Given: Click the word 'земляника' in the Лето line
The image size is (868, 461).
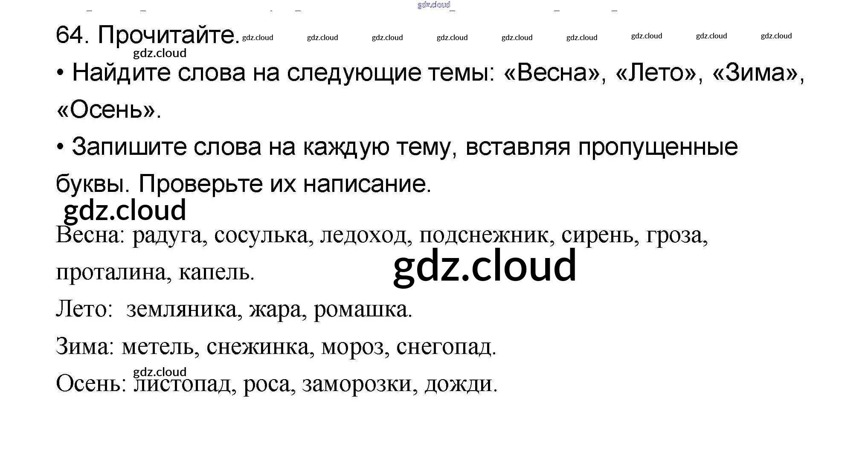Looking at the screenshot, I should point(182,309).
